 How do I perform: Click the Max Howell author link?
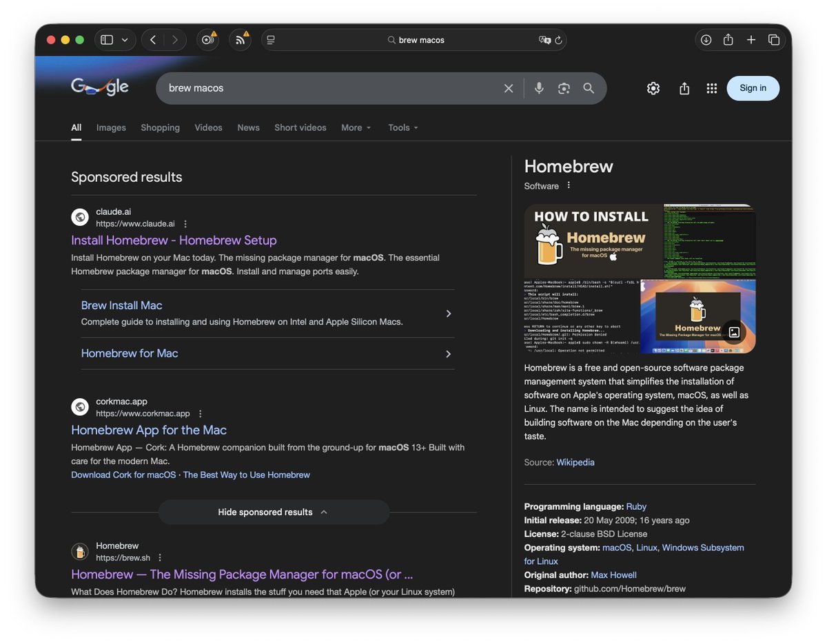pos(614,575)
